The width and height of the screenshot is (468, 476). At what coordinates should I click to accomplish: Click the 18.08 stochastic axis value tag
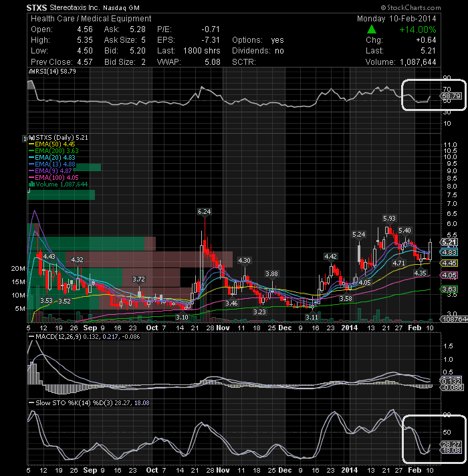pos(451,451)
